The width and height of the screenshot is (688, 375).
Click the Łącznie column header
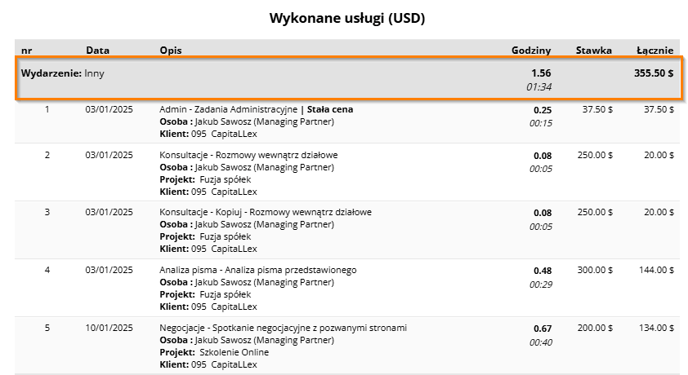[x=655, y=50]
